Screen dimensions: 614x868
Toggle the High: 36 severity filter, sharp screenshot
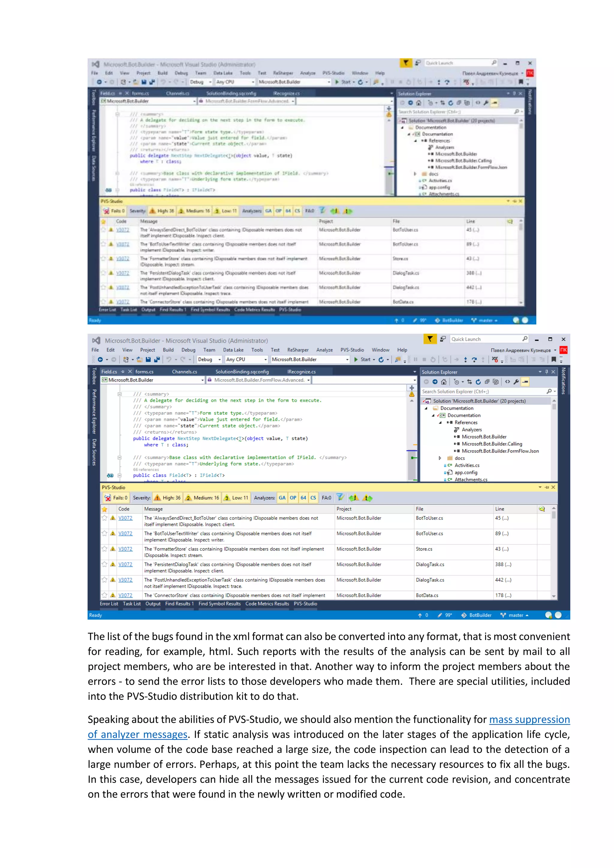167,498
